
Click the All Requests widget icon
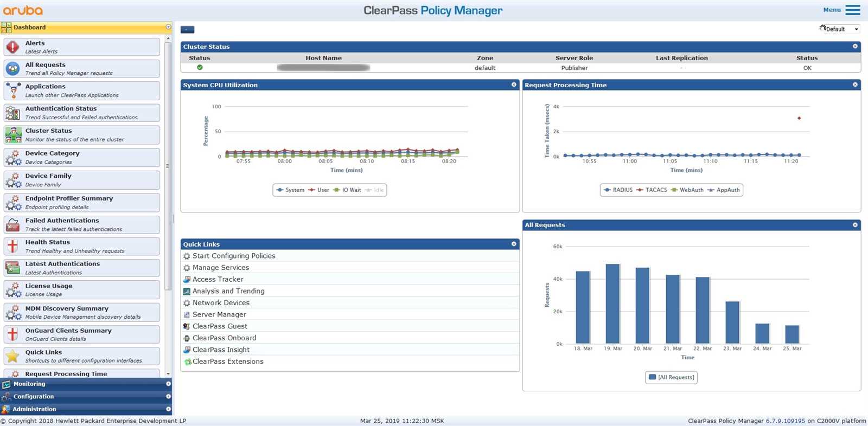(12, 69)
